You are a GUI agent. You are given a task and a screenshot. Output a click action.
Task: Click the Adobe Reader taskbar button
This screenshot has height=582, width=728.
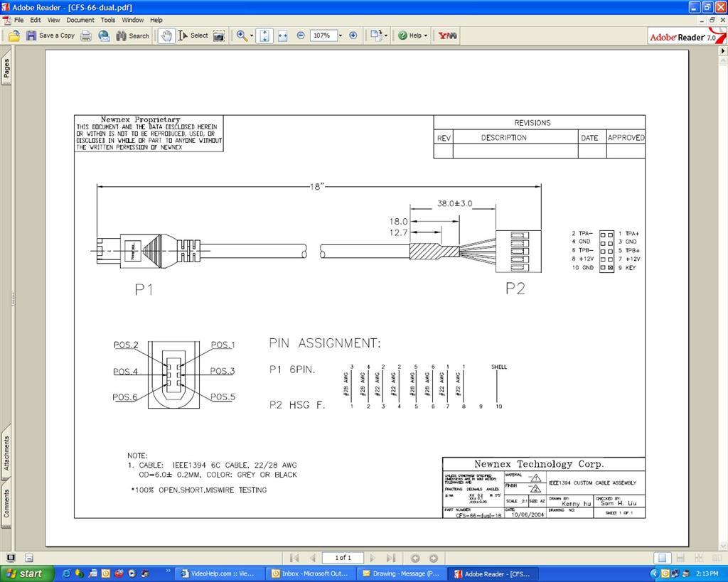494,573
